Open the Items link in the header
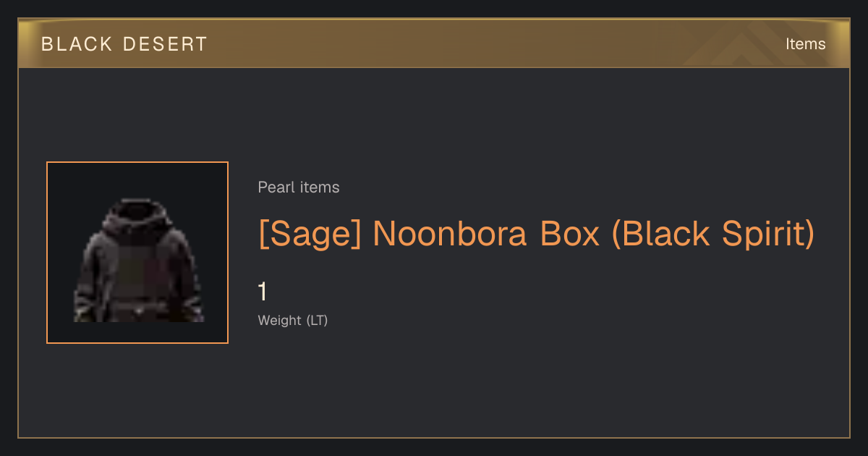This screenshot has height=456, width=868. pyautogui.click(x=805, y=44)
